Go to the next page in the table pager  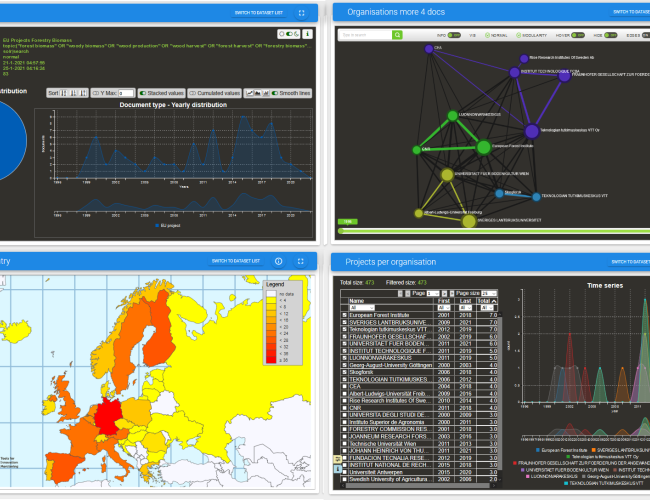pos(444,294)
